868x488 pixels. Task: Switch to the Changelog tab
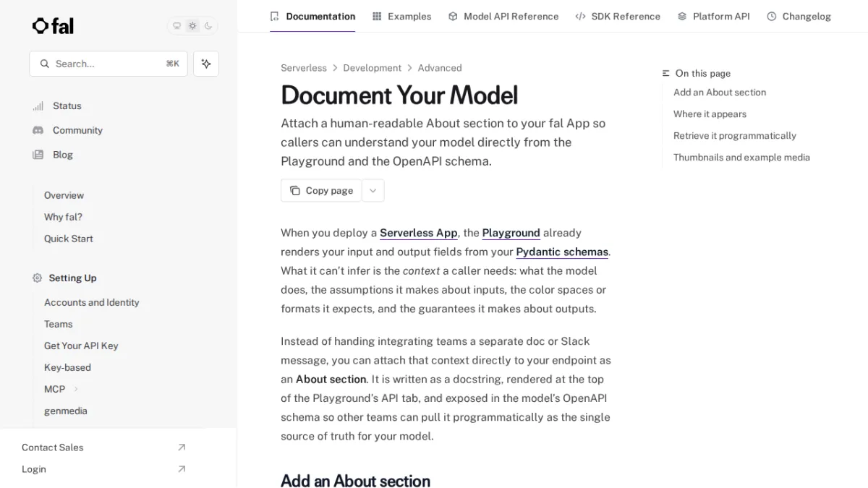coord(799,16)
